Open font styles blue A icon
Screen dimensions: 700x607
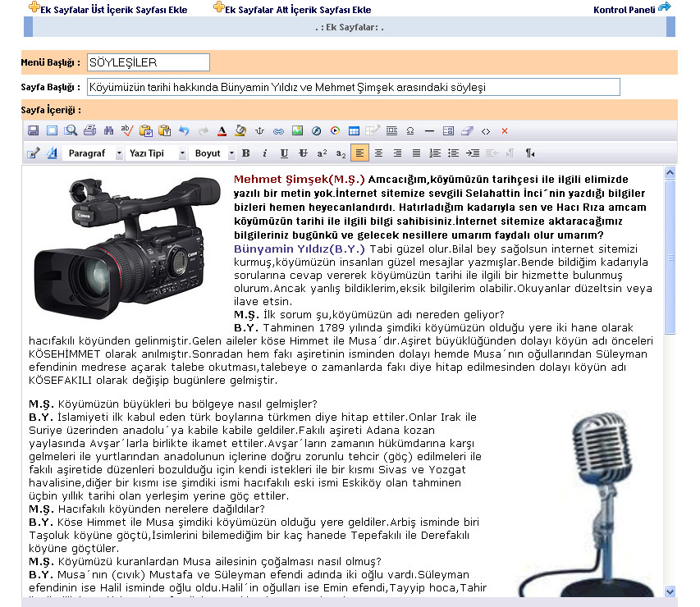(x=53, y=153)
